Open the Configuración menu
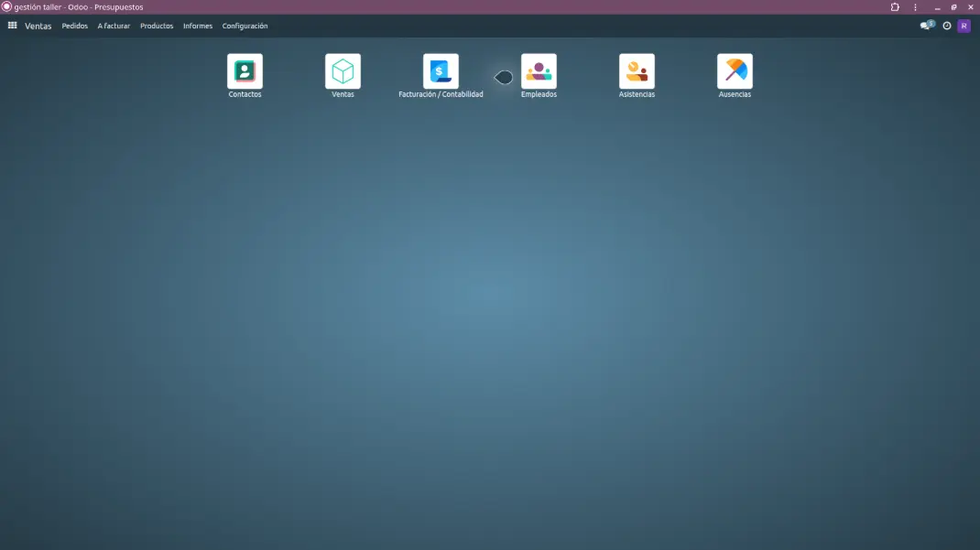This screenshot has height=550, width=980. pyautogui.click(x=245, y=26)
